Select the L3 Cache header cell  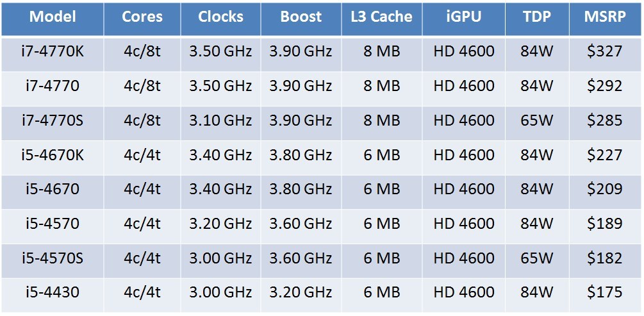[382, 17]
